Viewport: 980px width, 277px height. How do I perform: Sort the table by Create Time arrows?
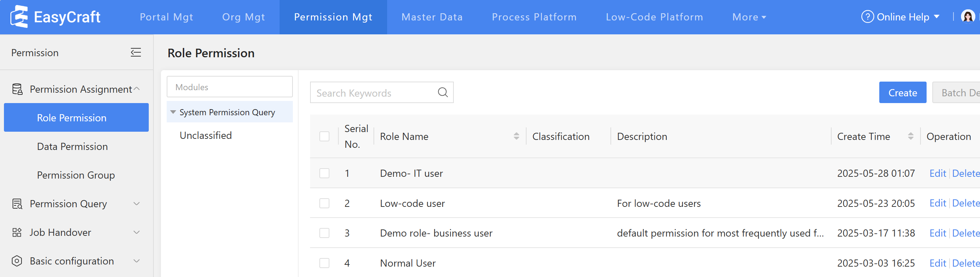[x=910, y=136]
